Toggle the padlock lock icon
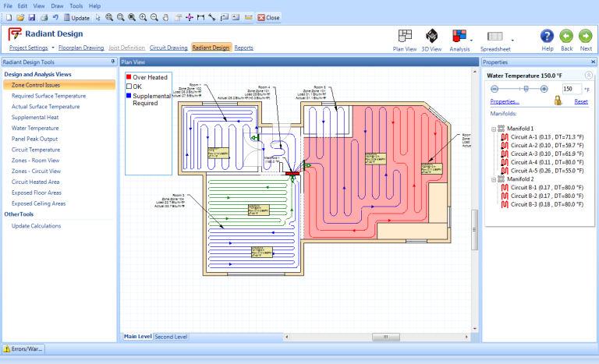This screenshot has width=599, height=364. (558, 101)
